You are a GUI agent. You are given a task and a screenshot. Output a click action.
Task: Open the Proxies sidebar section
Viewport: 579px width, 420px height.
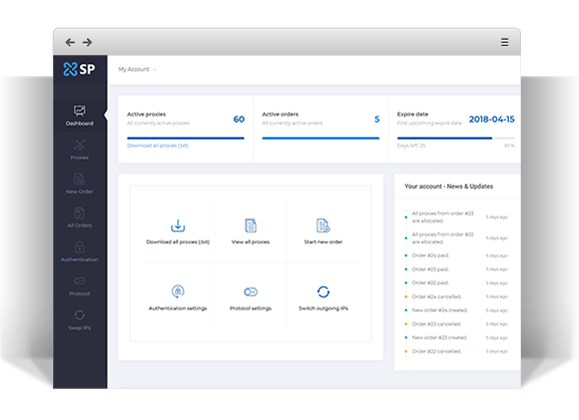[79, 150]
